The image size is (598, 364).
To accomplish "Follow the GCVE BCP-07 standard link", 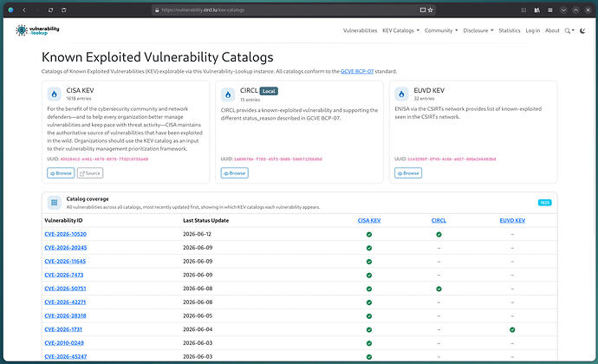I will point(357,71).
